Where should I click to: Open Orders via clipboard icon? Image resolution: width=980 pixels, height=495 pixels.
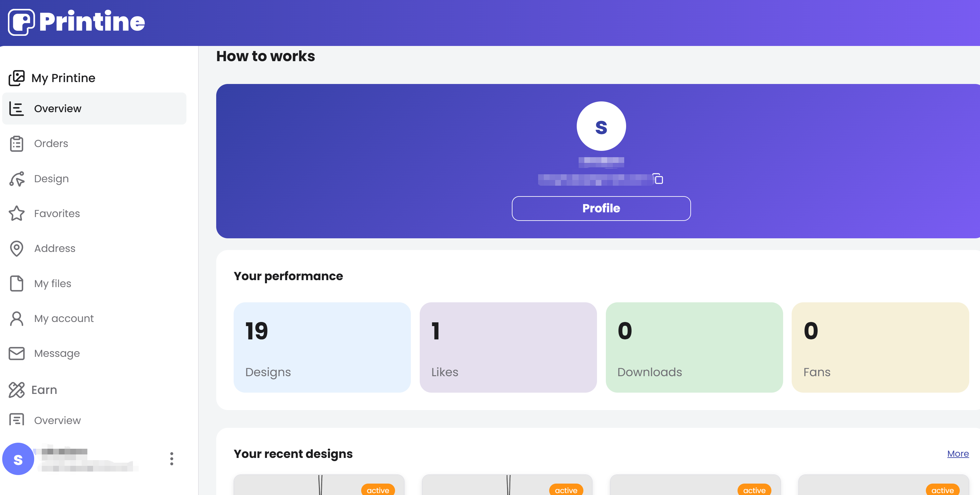(17, 144)
